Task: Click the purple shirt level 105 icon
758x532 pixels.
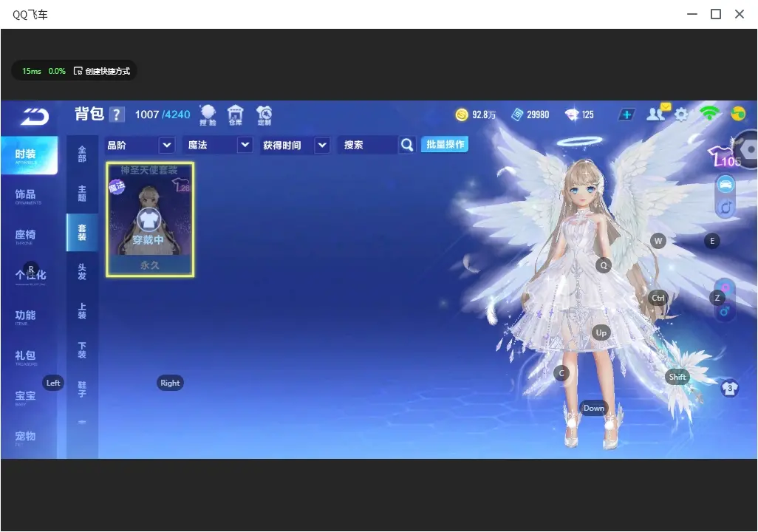Action: point(724,156)
